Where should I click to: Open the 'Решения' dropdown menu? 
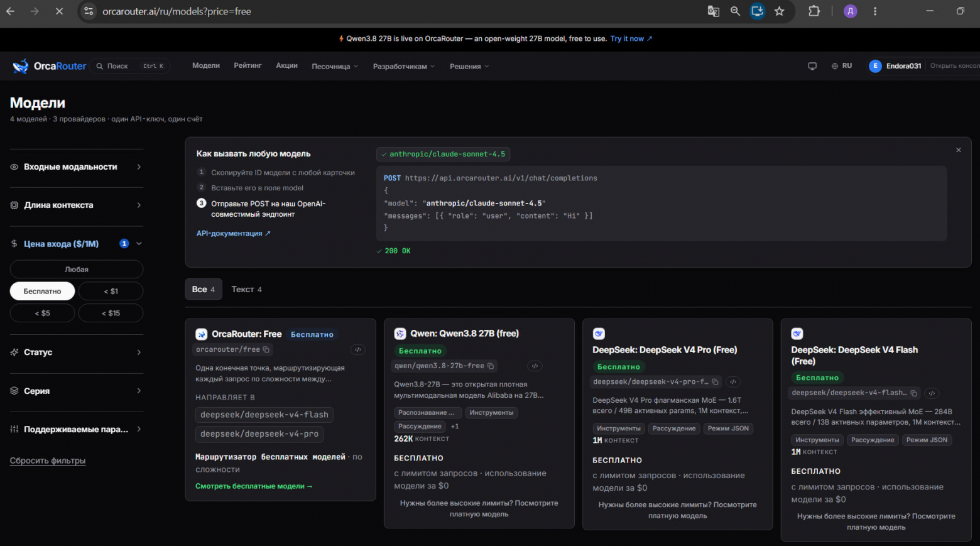[469, 67]
